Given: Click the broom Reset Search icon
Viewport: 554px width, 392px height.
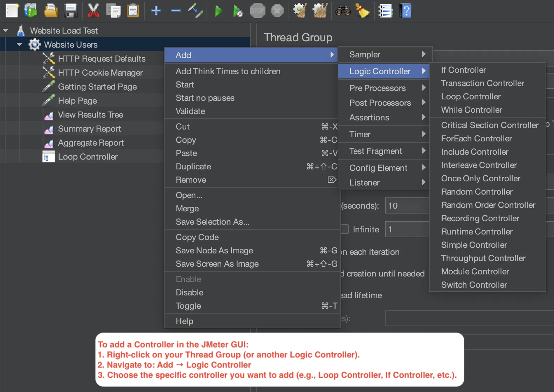Looking at the screenshot, I should coord(362,11).
